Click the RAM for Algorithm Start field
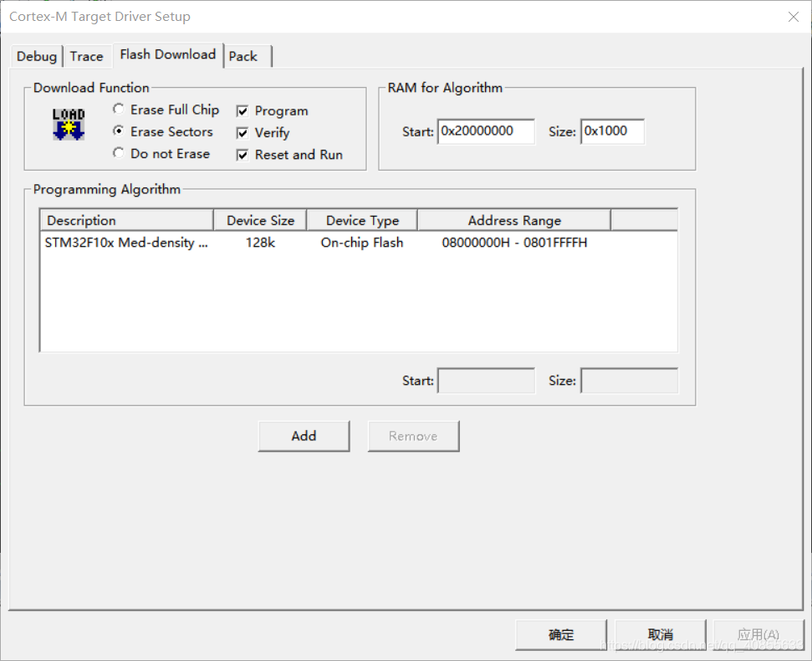 coord(486,131)
